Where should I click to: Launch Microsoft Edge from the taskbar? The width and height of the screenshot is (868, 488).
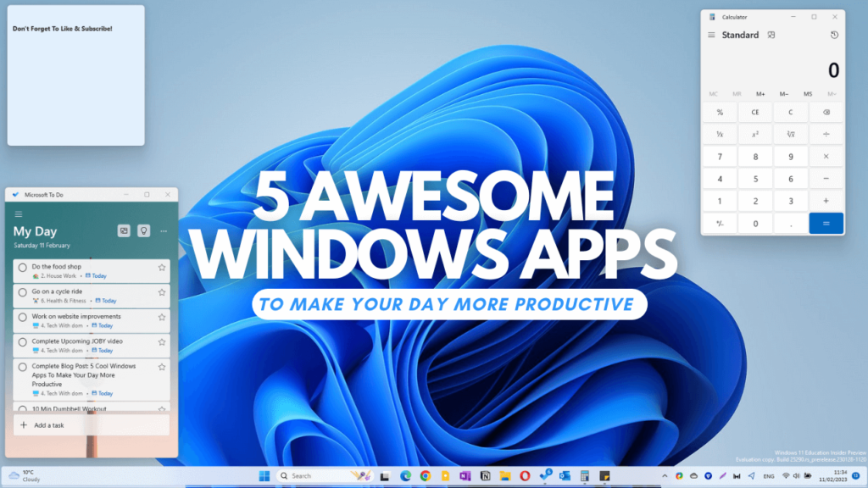coord(405,475)
